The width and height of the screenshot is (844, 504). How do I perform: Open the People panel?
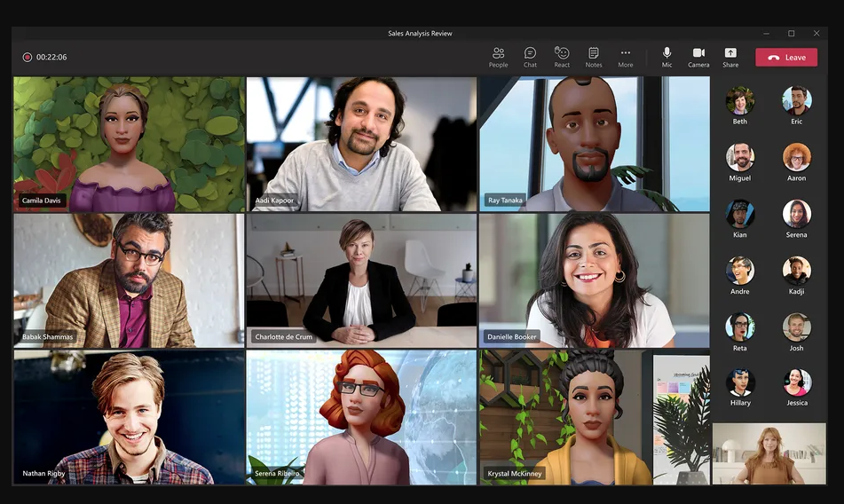point(498,57)
